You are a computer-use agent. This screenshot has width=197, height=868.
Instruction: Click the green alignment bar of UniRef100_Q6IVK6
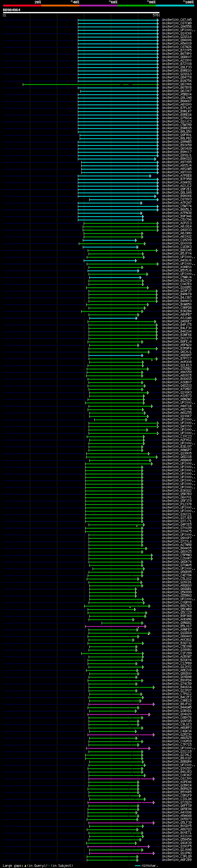(90, 85)
